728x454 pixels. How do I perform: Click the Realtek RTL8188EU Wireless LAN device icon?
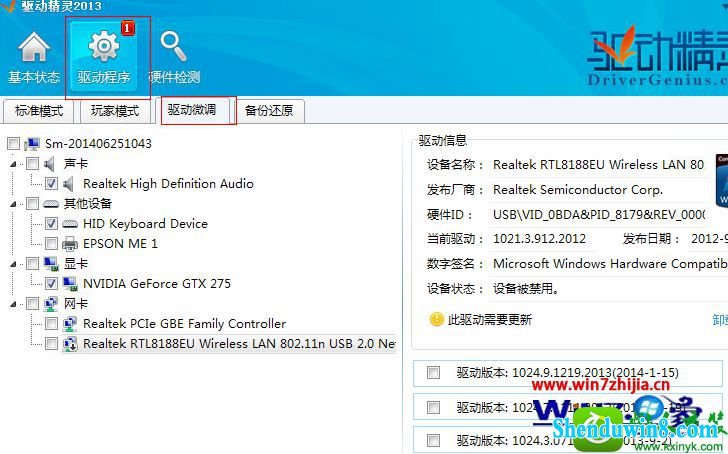pos(70,344)
